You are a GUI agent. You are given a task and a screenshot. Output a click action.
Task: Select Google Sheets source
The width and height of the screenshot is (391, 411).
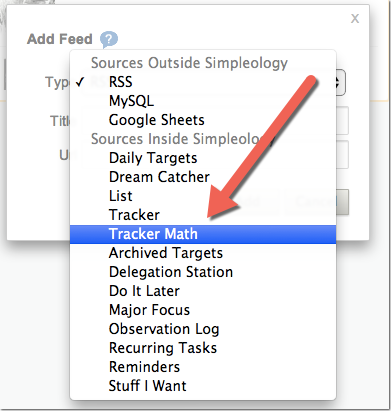(203, 120)
